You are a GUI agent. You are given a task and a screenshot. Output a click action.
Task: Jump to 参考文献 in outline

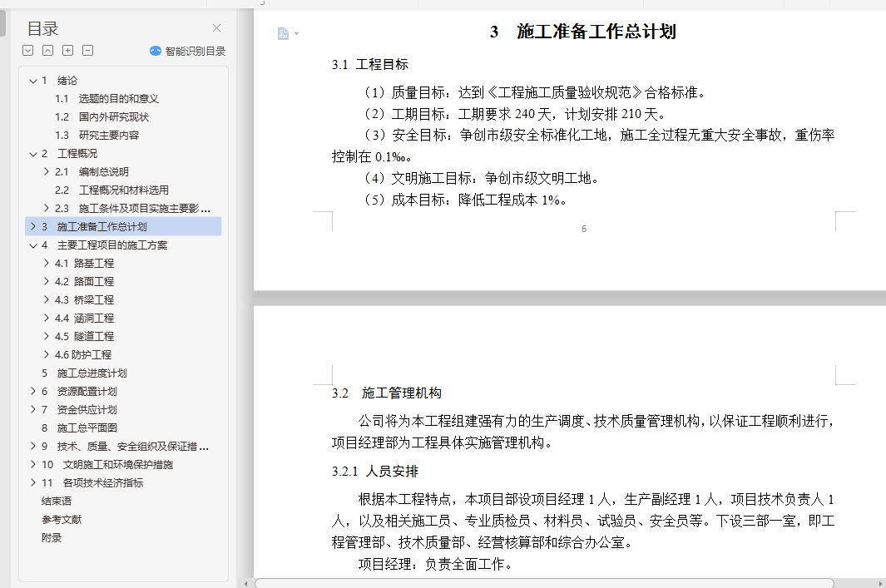pos(62,519)
